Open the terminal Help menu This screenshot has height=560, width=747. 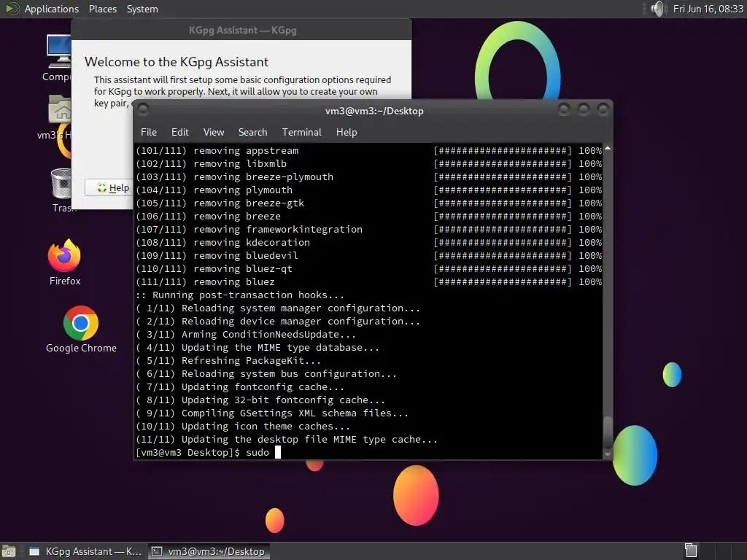[x=347, y=133]
